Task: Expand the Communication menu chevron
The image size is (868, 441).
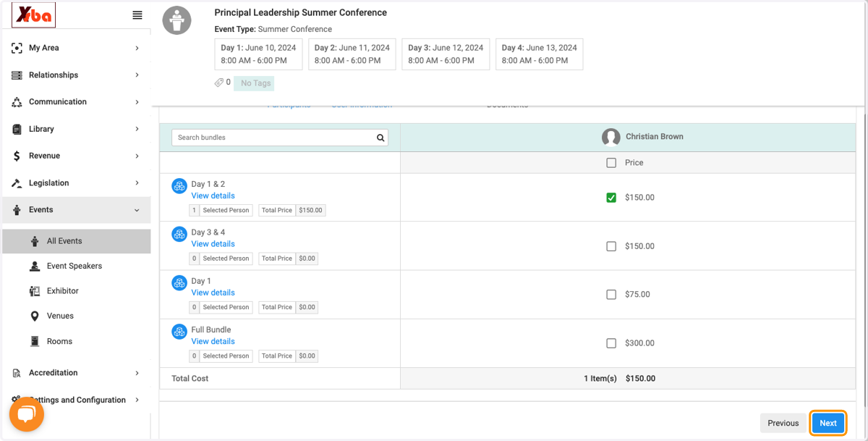Action: pyautogui.click(x=137, y=102)
